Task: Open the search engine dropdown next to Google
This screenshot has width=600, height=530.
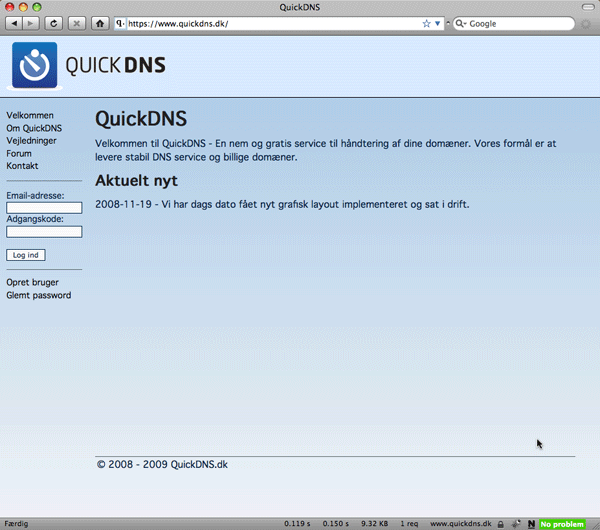Action: click(x=461, y=24)
